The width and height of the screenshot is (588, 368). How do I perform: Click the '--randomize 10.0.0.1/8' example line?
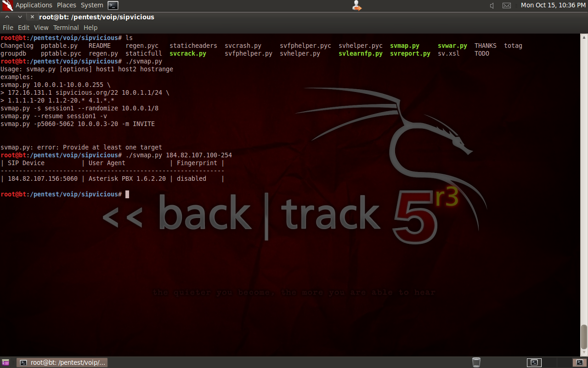tap(79, 108)
